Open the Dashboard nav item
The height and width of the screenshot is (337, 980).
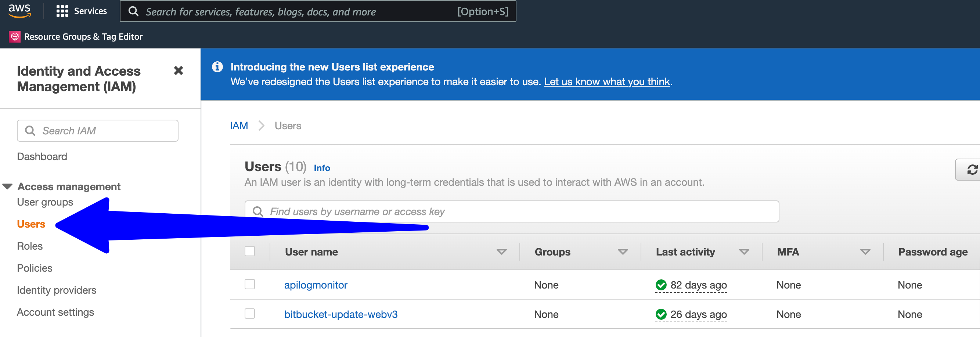click(42, 156)
